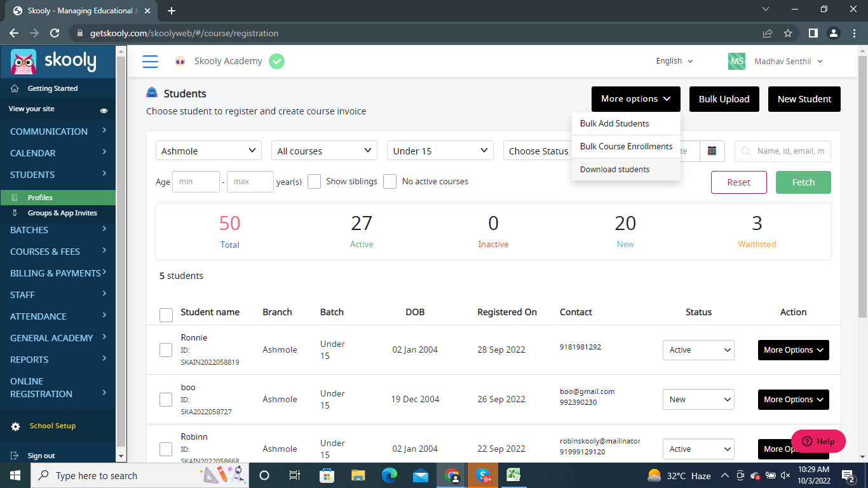Screen dimensions: 868x488
Task: Tick the Show siblings checkbox
Action: pos(314,182)
